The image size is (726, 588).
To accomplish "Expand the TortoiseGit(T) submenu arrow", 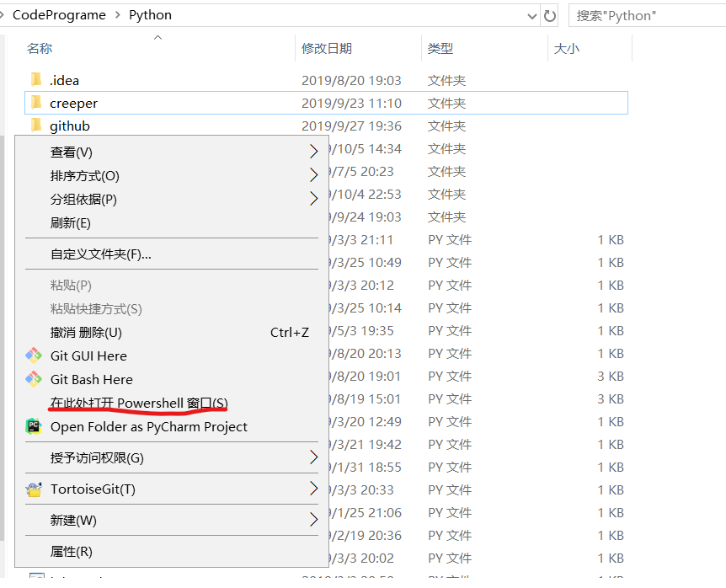I will pyautogui.click(x=313, y=489).
